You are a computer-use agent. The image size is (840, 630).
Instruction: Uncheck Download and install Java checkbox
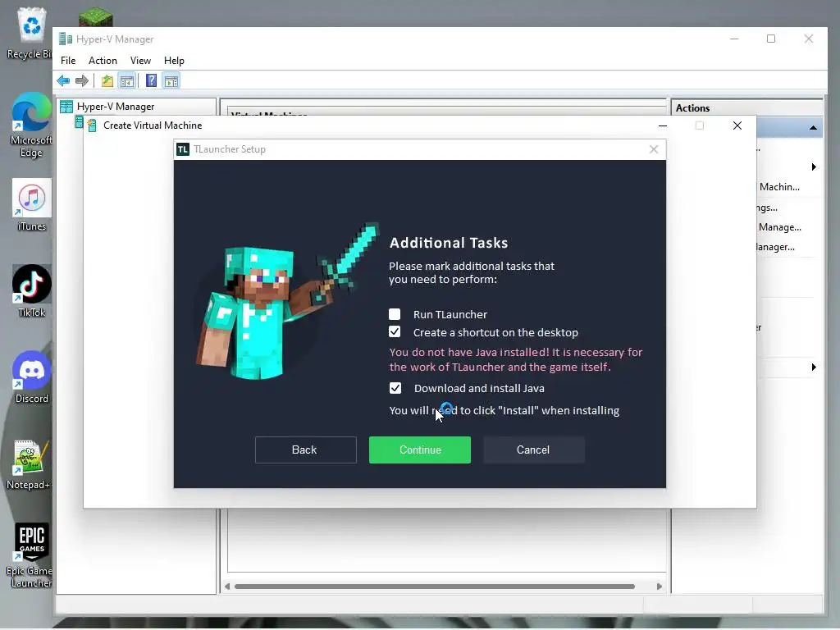click(395, 388)
